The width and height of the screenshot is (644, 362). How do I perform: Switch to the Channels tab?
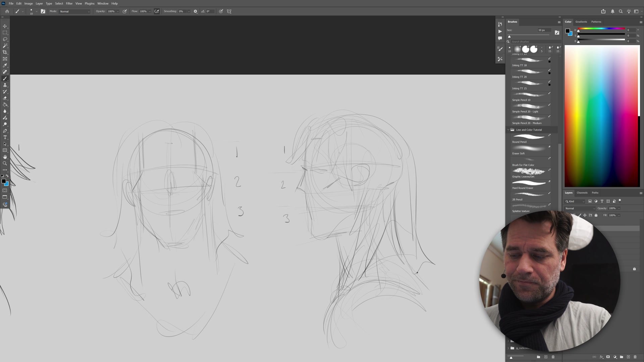tap(582, 193)
